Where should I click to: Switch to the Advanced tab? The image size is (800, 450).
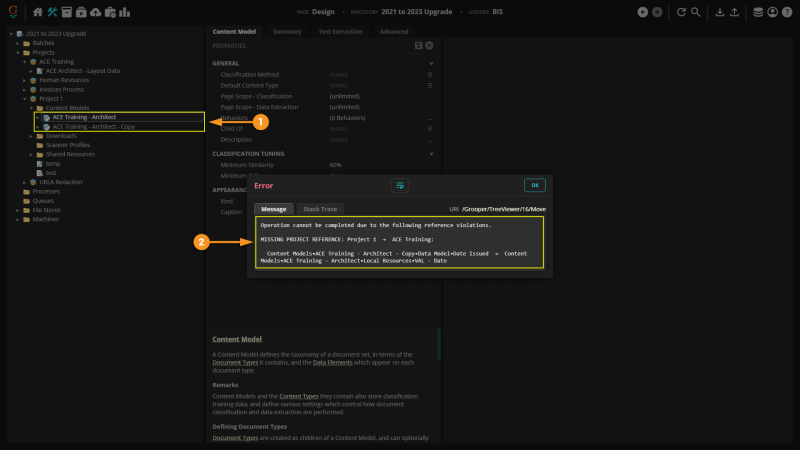tap(393, 32)
